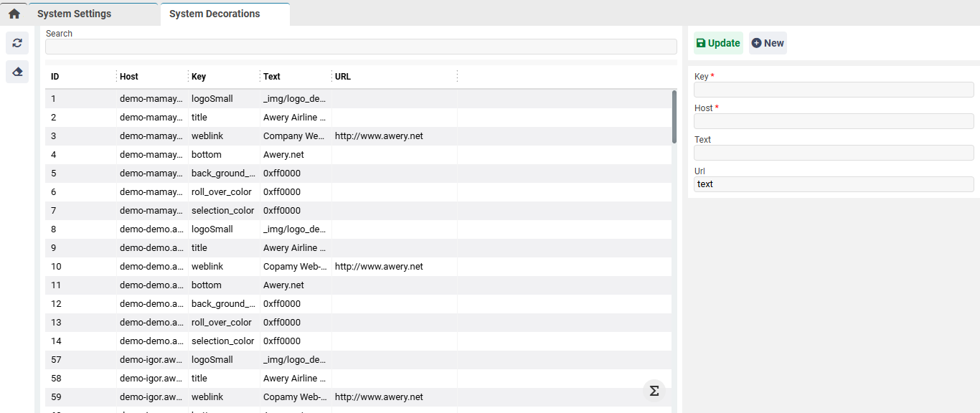Image resolution: width=980 pixels, height=413 pixels.
Task: Select the System Decorations tab
Action: (x=215, y=13)
